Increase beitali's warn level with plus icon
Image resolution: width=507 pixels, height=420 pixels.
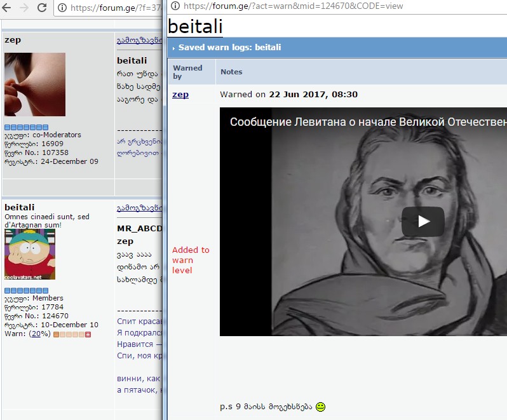coord(88,334)
